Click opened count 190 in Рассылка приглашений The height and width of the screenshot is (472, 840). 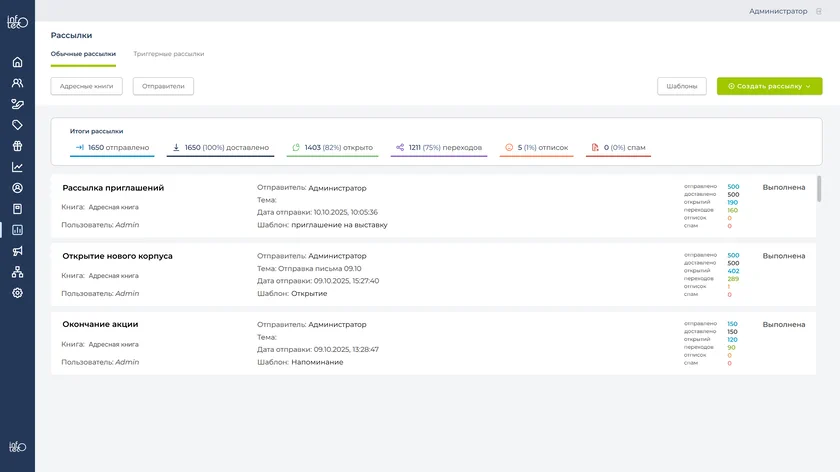[x=732, y=203]
